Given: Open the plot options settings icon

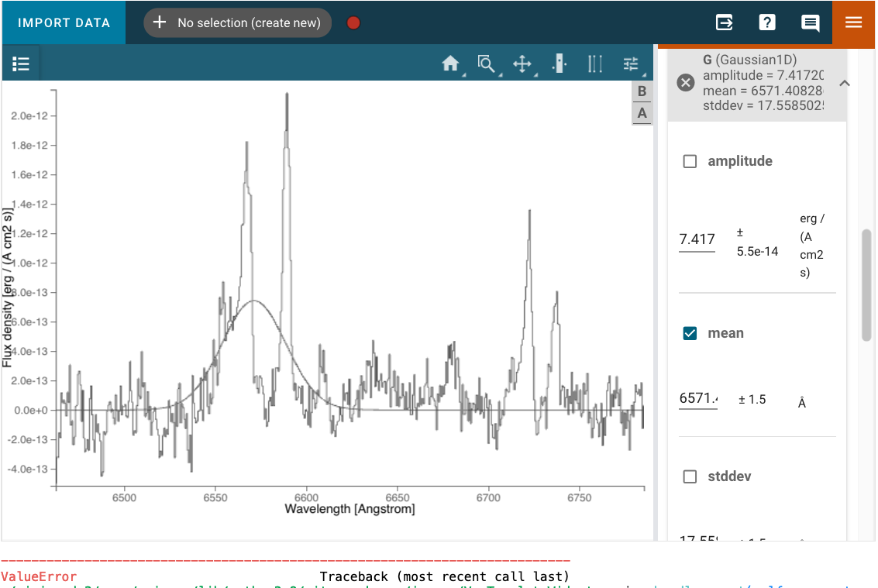Looking at the screenshot, I should [x=630, y=64].
